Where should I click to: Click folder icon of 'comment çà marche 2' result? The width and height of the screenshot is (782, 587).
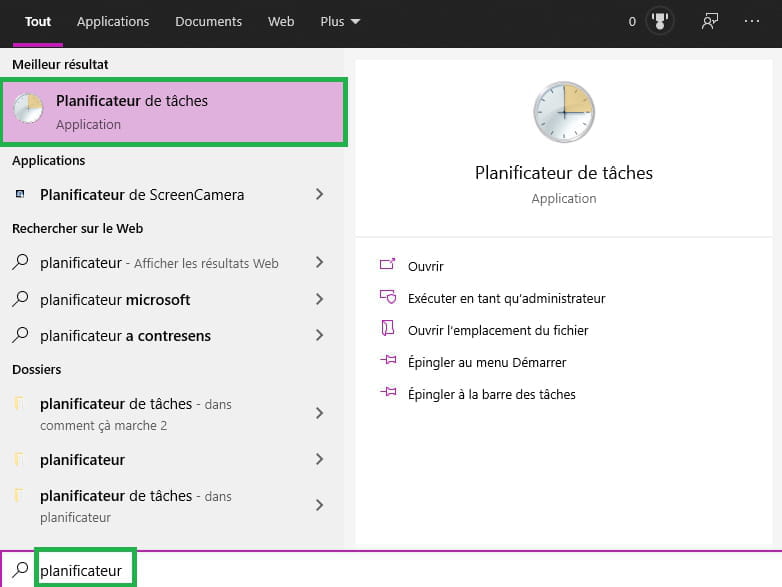click(x=19, y=403)
